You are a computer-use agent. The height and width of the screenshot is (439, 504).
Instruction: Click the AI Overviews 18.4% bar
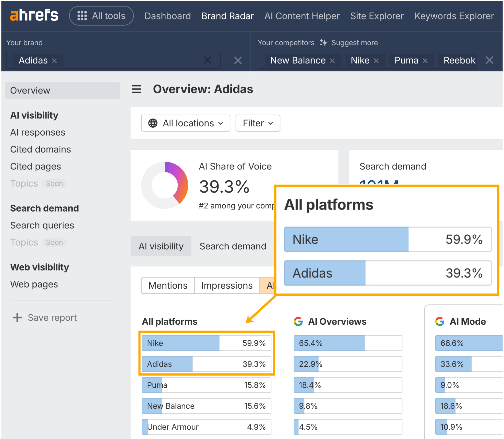coord(348,385)
